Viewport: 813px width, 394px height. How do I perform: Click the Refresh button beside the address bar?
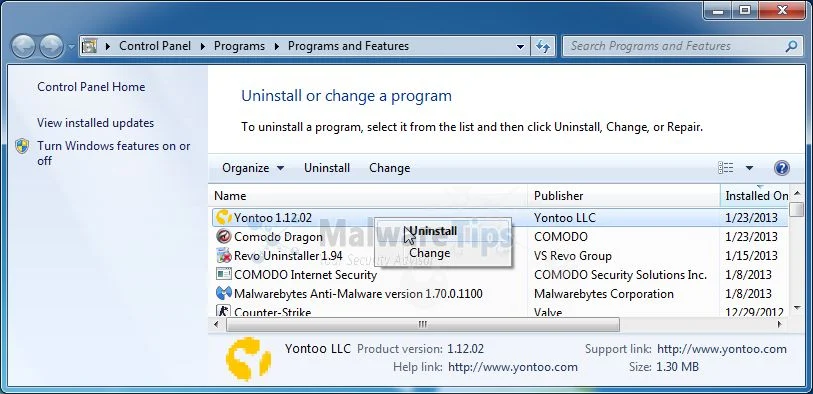point(543,46)
